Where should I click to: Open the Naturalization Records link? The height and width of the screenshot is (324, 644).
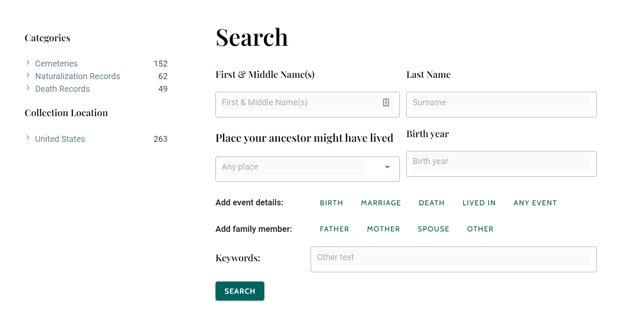click(77, 76)
